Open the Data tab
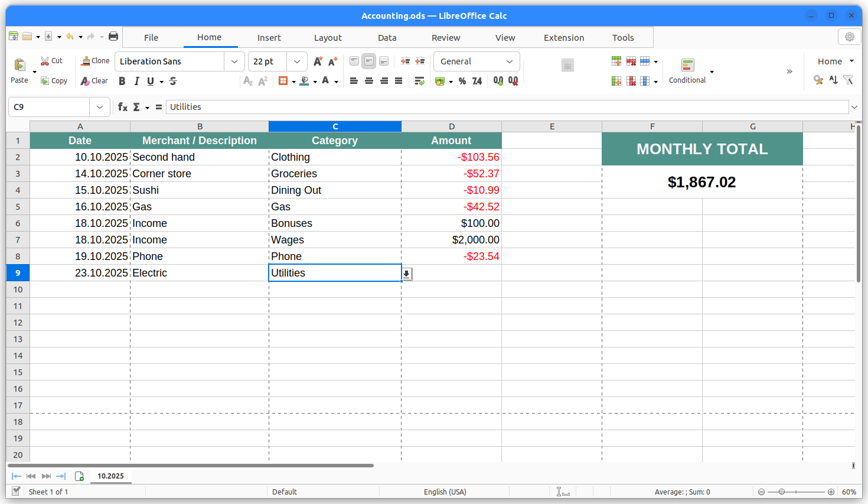This screenshot has width=868, height=504. click(x=387, y=37)
